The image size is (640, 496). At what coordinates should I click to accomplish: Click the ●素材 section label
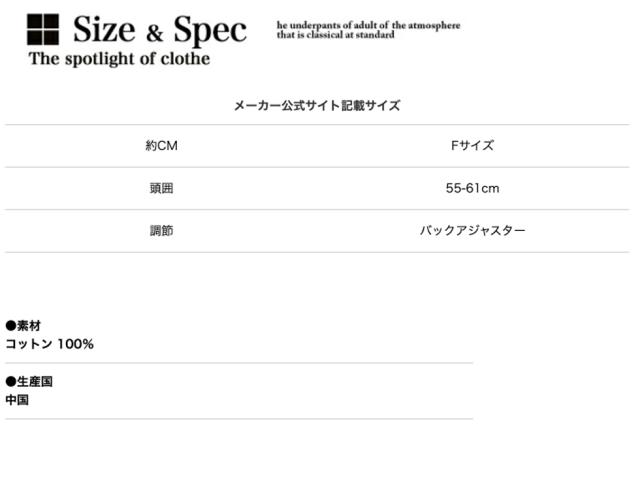point(23,326)
